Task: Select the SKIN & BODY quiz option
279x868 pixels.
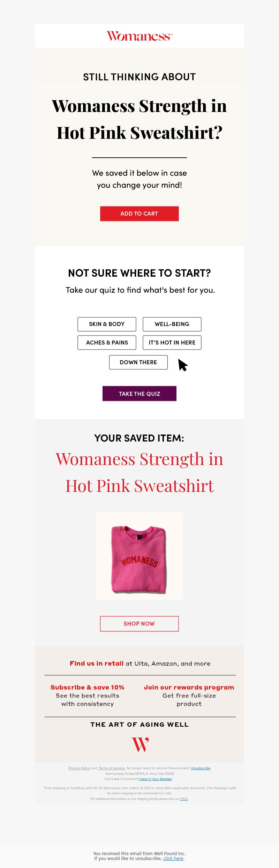Action: [107, 324]
